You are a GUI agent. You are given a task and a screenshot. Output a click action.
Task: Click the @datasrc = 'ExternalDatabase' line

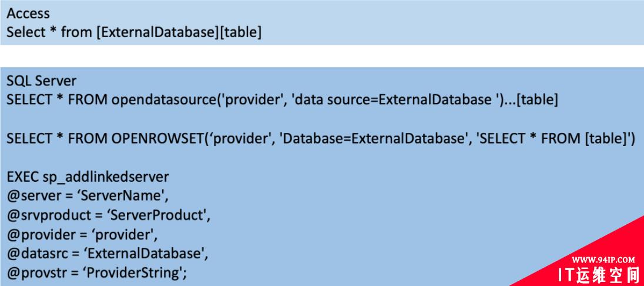pyautogui.click(x=107, y=254)
